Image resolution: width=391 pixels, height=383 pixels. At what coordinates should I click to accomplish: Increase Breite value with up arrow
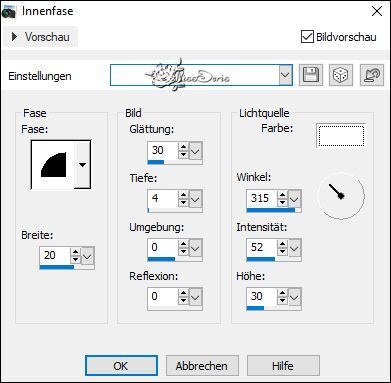76,252
